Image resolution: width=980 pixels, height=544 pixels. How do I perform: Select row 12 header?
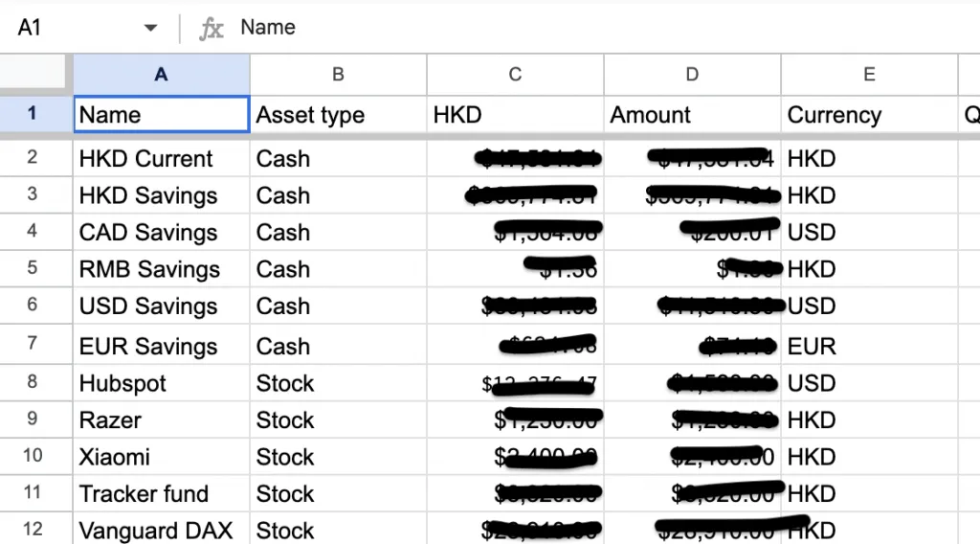click(x=33, y=530)
